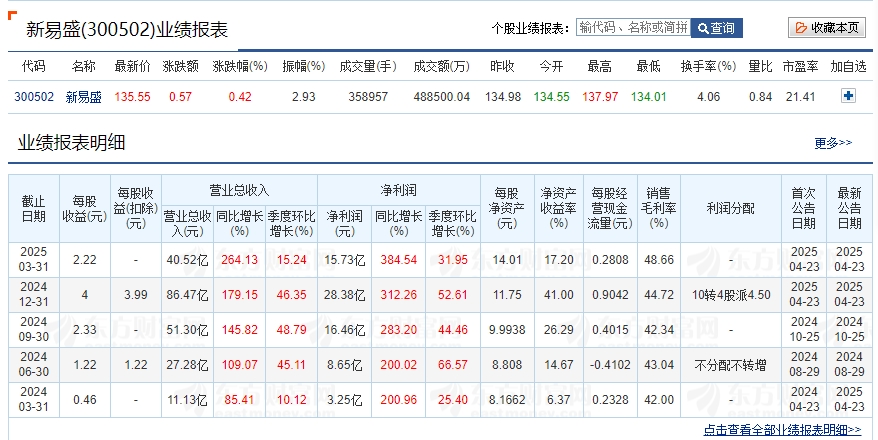Screen dimensions: 878x440
Task: Click first announcement date 2024 10-25
Action: tap(804, 330)
